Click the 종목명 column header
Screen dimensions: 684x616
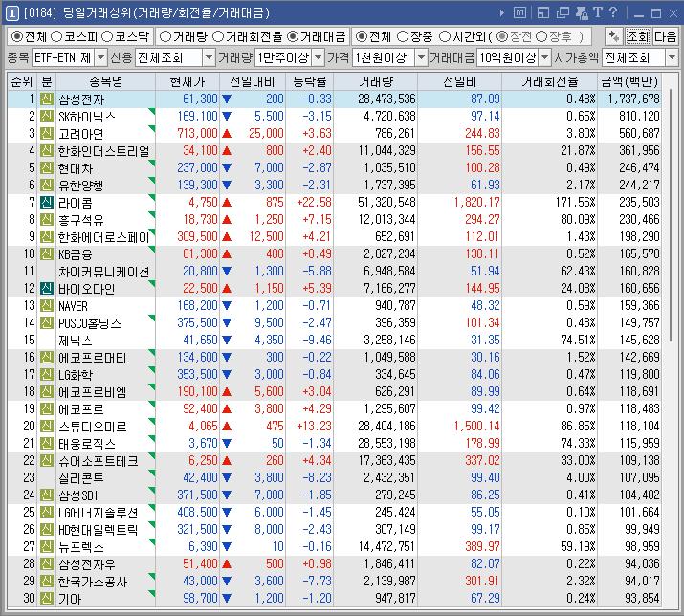click(x=105, y=81)
